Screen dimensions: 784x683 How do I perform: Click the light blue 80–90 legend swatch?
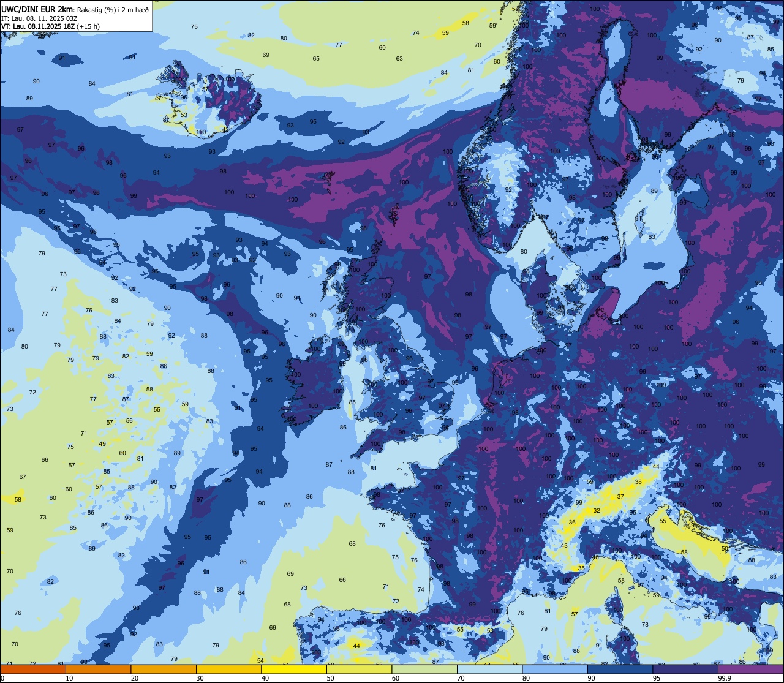click(x=555, y=669)
